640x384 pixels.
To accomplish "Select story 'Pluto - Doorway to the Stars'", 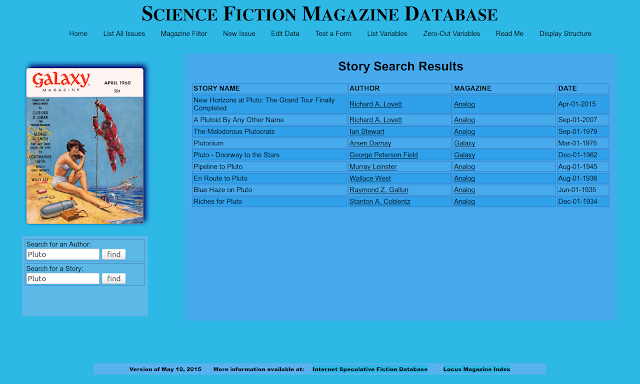I will tap(270, 155).
